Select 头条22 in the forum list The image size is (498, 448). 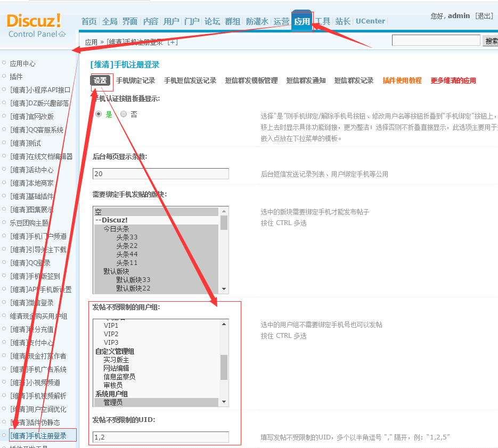pos(156,246)
